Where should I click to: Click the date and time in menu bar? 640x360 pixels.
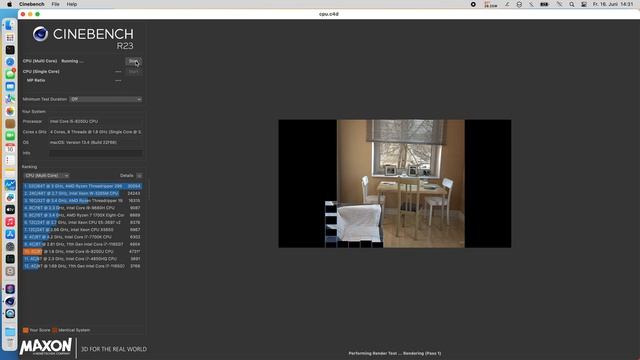coord(613,4)
